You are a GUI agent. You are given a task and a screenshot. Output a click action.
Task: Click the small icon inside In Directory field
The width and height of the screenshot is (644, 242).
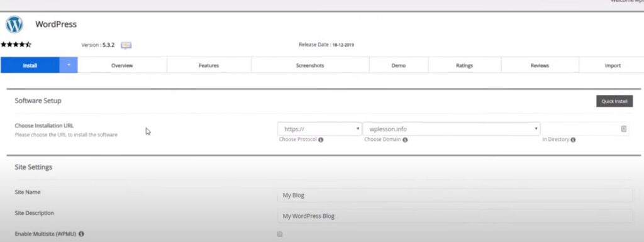(x=623, y=129)
